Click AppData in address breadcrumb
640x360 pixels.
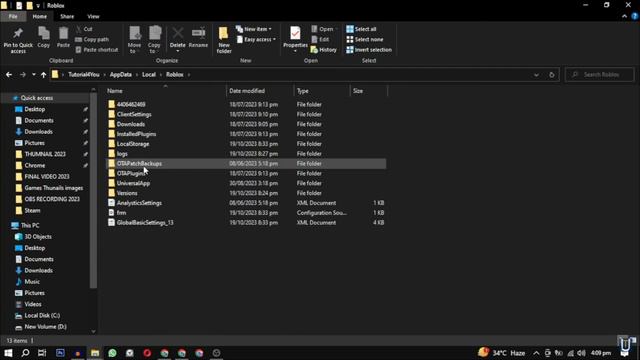121,75
